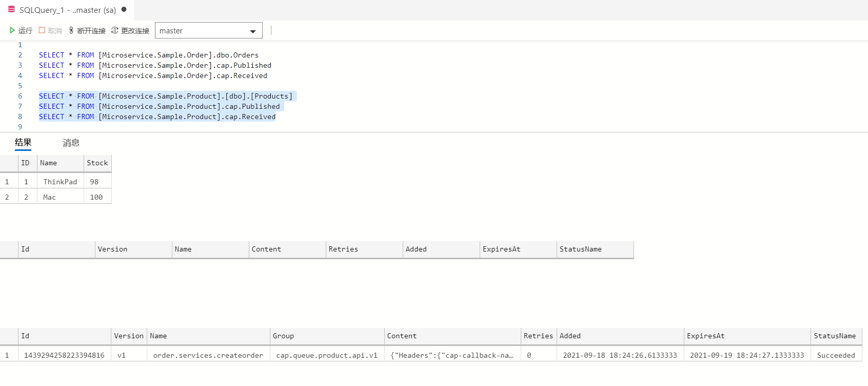Click the Disconnect plug icon
Viewport: 868px width, 386px height.
click(71, 31)
